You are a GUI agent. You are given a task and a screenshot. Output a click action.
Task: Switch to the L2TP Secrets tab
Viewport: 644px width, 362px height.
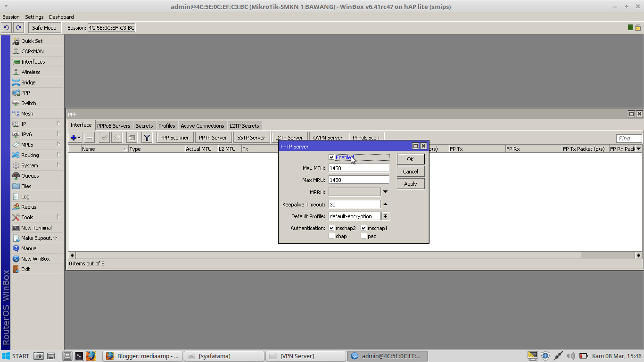244,126
